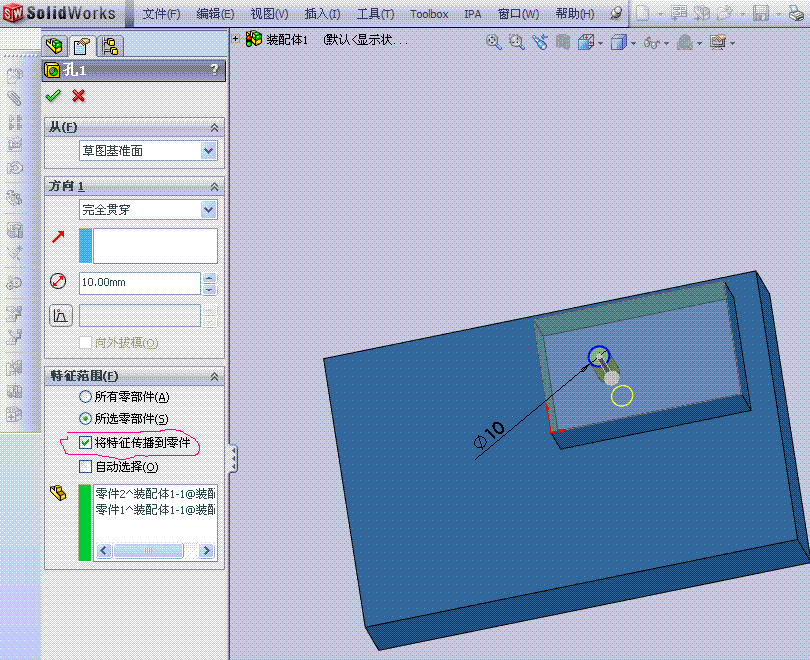
Task: Click the Print icon
Action: click(x=798, y=13)
